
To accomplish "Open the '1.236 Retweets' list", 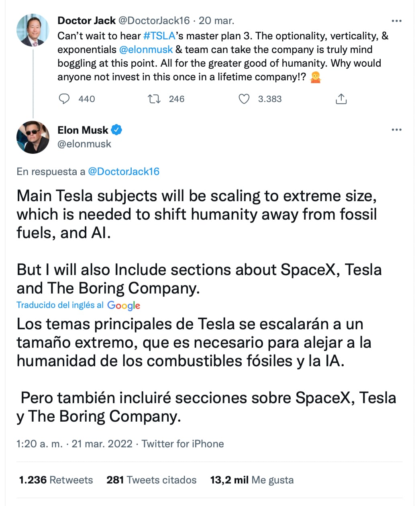I will click(56, 480).
